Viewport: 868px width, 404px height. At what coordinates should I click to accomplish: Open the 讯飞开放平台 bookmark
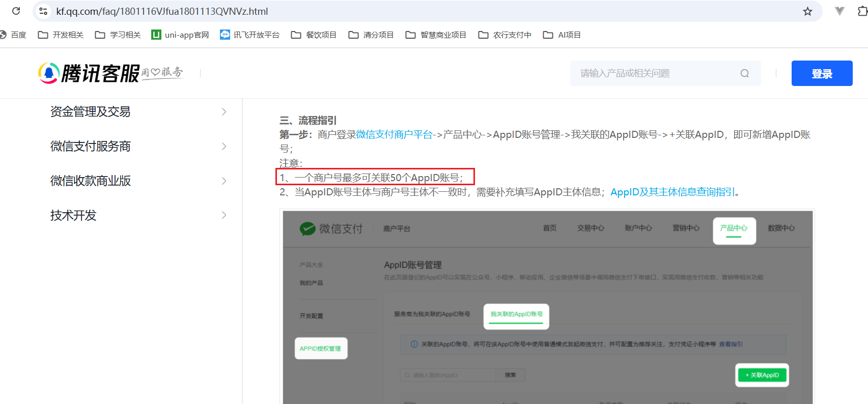(x=250, y=35)
